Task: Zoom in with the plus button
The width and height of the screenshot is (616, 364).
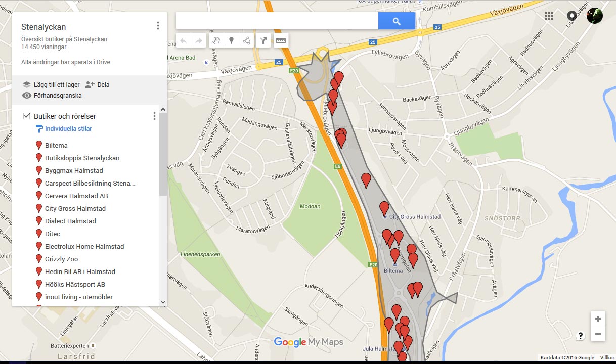Action: click(x=598, y=319)
